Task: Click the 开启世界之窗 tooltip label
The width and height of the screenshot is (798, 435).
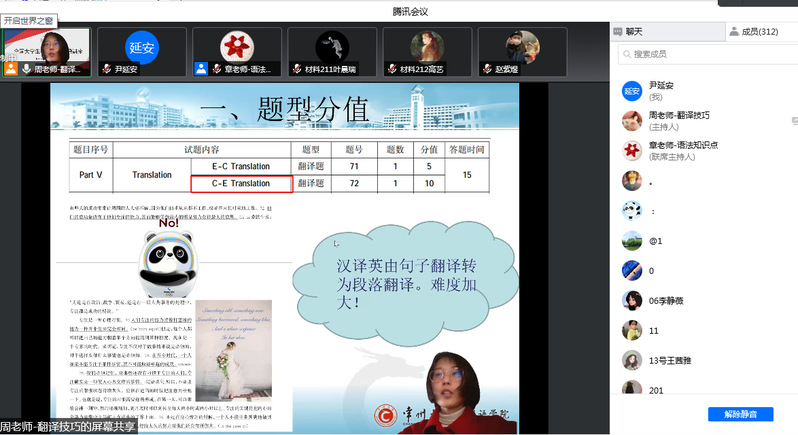Action: coord(28,20)
